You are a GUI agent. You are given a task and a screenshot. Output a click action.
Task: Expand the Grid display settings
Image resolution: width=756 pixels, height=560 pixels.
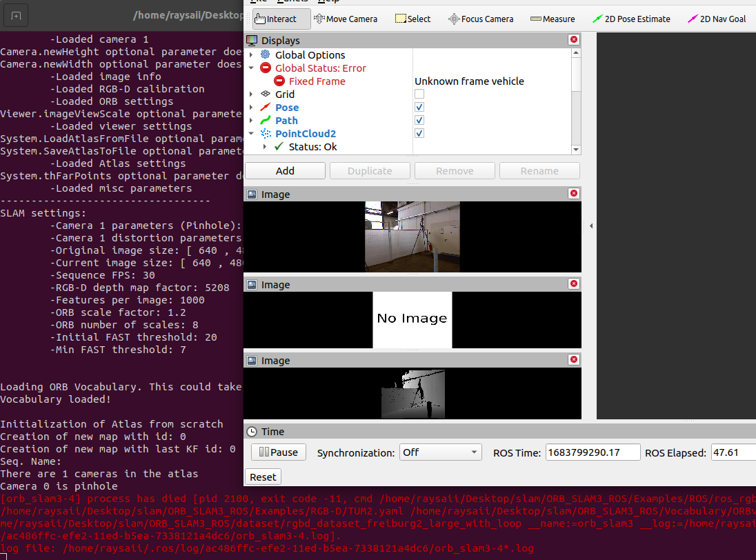pyautogui.click(x=252, y=94)
